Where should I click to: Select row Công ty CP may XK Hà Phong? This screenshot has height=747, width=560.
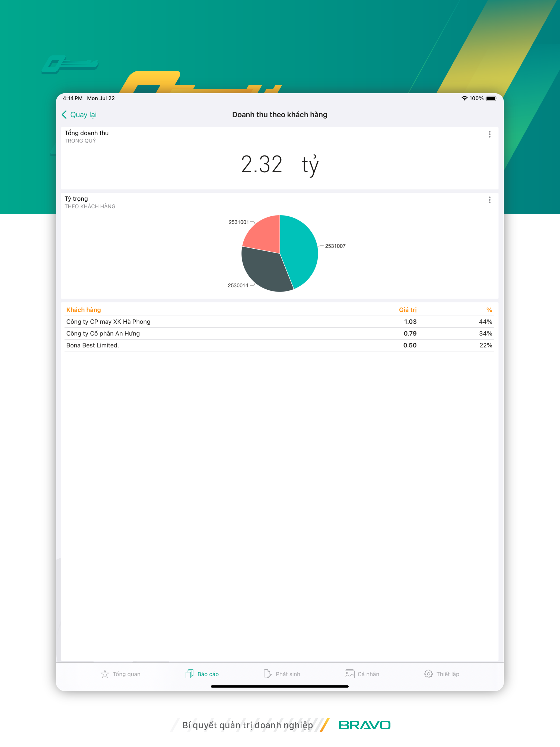tap(279, 321)
